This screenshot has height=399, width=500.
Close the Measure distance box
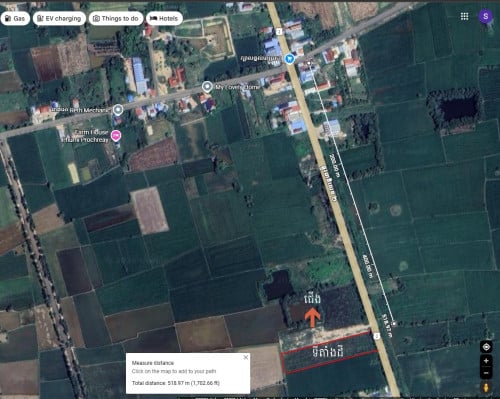[x=246, y=357]
